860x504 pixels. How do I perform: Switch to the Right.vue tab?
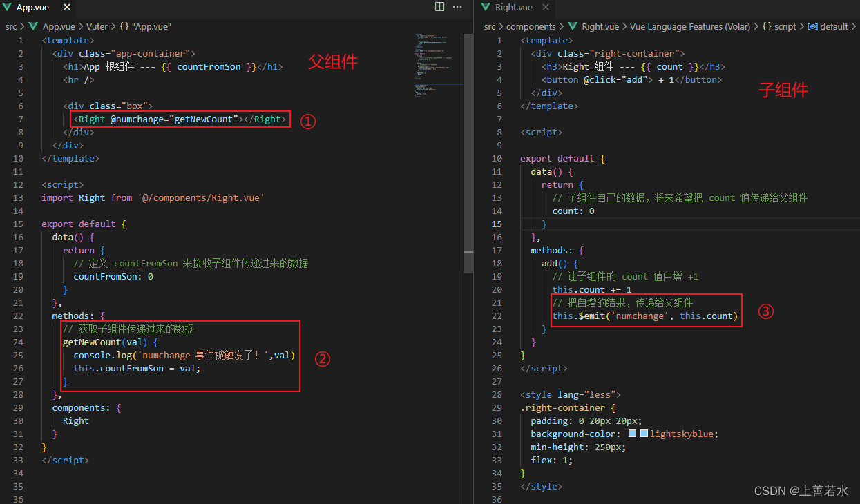pyautogui.click(x=513, y=7)
